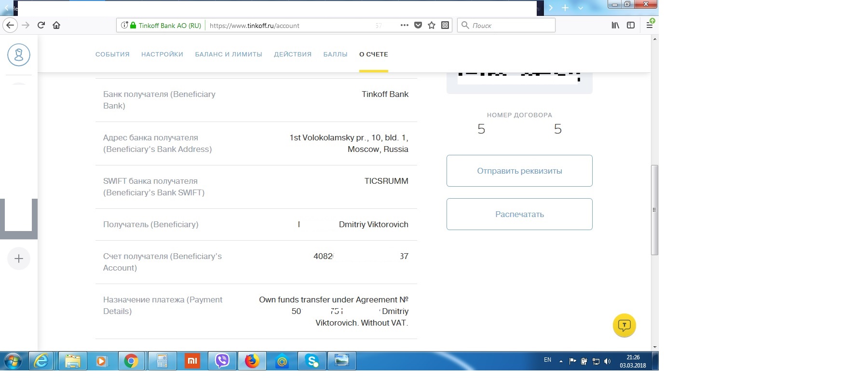Open the Calculator from the taskbar
868x382 pixels.
(x=162, y=361)
